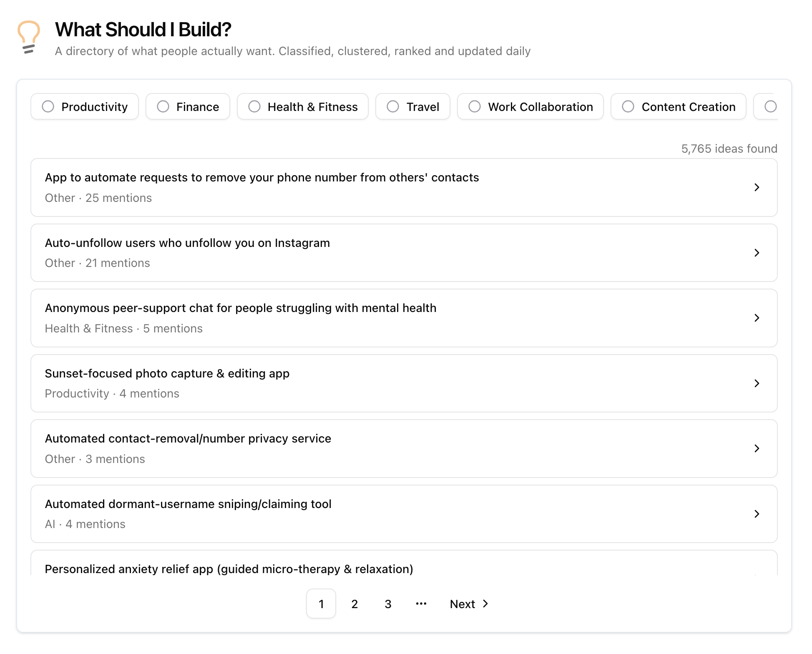This screenshot has width=812, height=654.
Task: Open the sunset photo app idea via its chevron
Action: [757, 383]
